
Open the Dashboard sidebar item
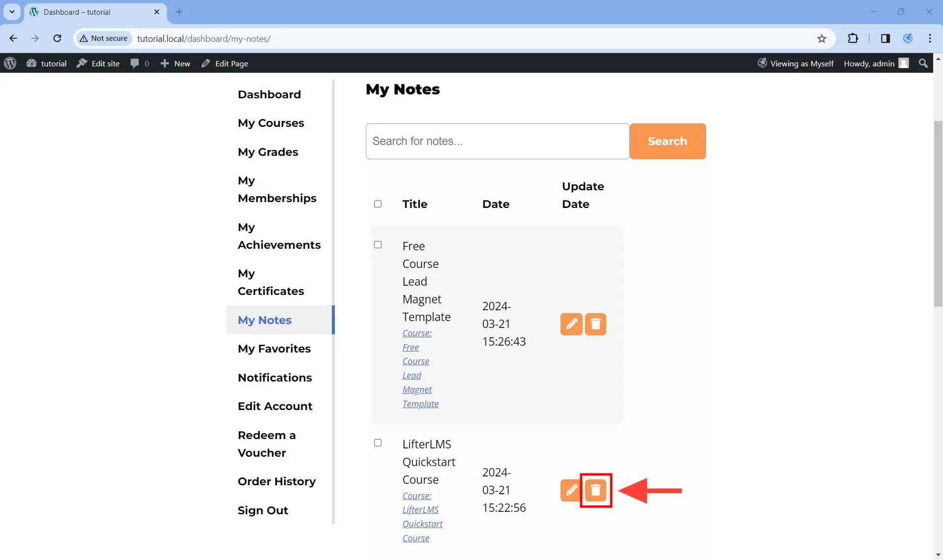click(269, 94)
